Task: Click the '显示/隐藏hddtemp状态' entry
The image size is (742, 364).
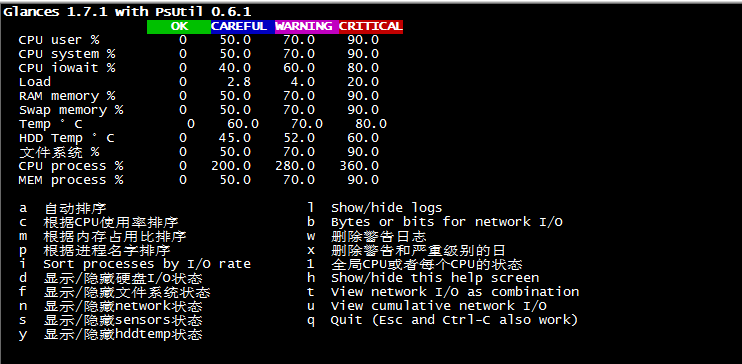Action: (123, 335)
